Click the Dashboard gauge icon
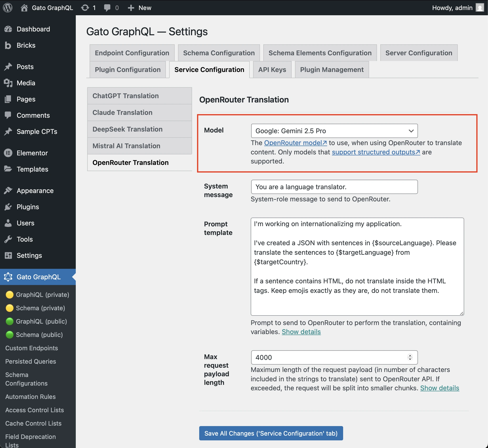 (8, 29)
